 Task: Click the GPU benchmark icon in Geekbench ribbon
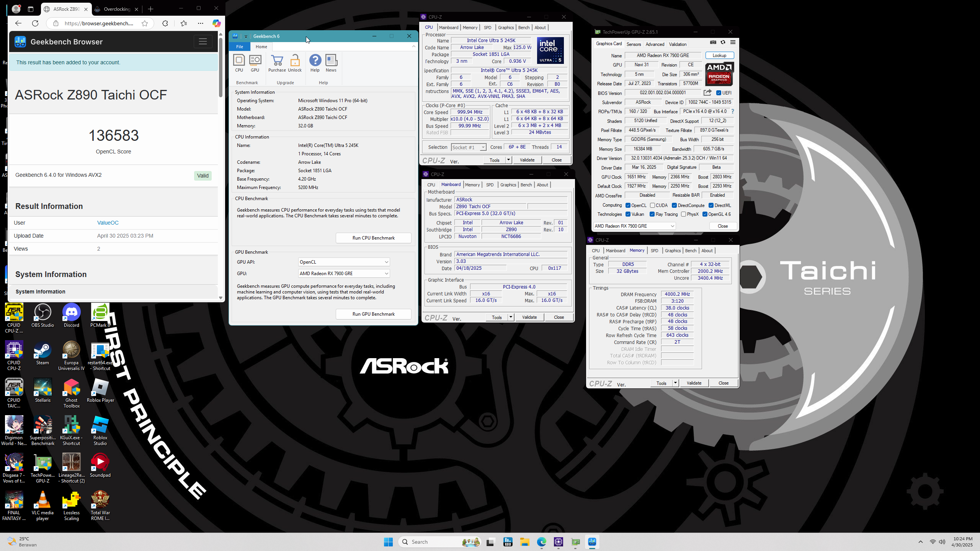pos(255,63)
